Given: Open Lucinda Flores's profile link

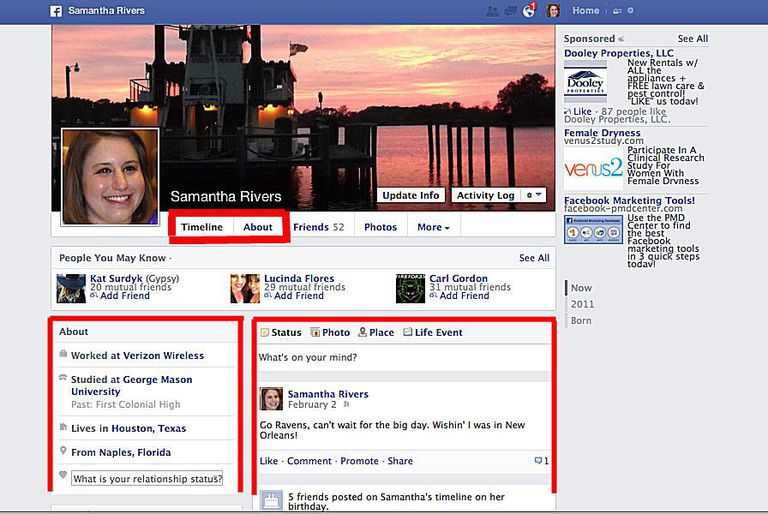Looking at the screenshot, I should click(299, 278).
